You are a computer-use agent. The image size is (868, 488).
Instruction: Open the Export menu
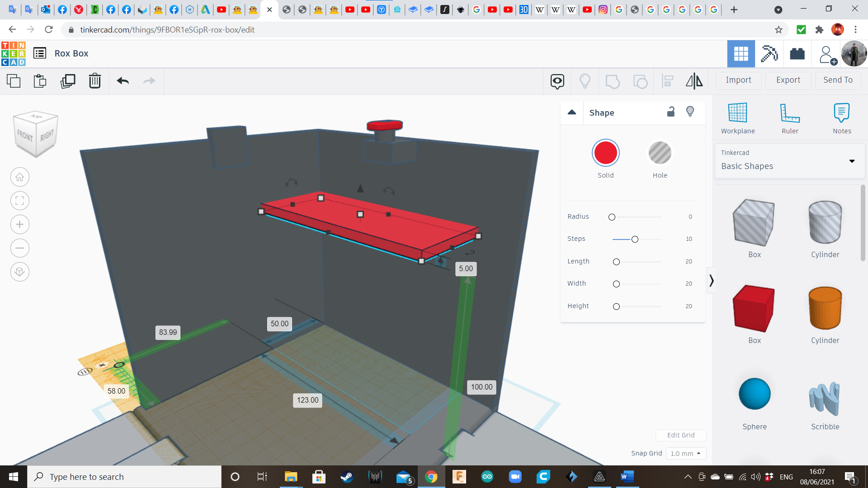coord(788,80)
